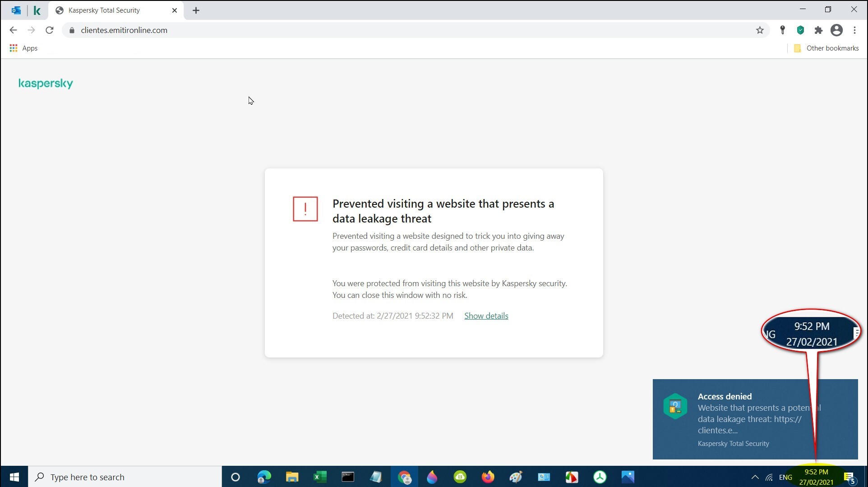Open Excel from the taskbar
The image size is (868, 487).
320,477
